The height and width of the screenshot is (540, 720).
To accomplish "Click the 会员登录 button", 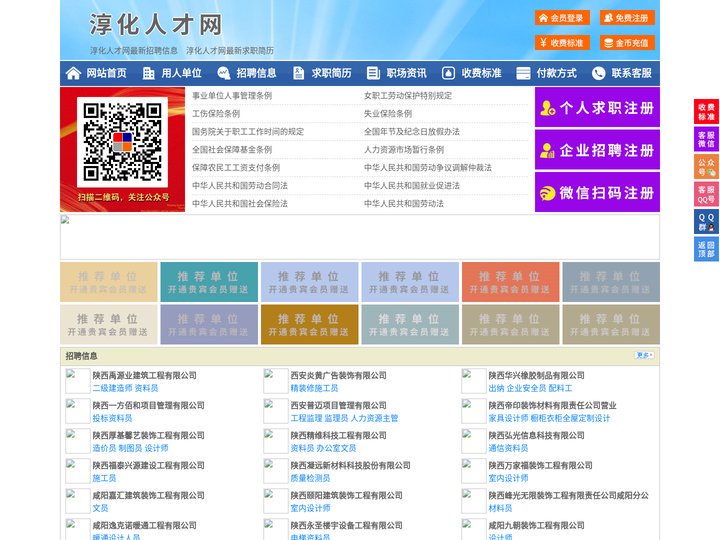I will coord(562,18).
